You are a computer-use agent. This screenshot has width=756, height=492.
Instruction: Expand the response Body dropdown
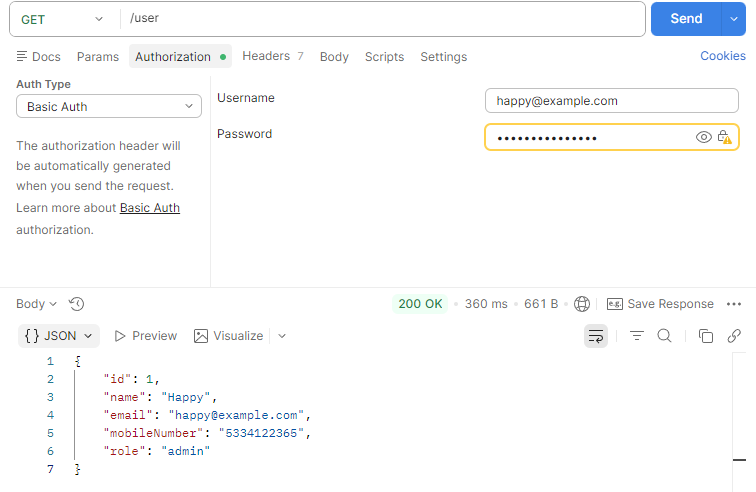pos(37,304)
